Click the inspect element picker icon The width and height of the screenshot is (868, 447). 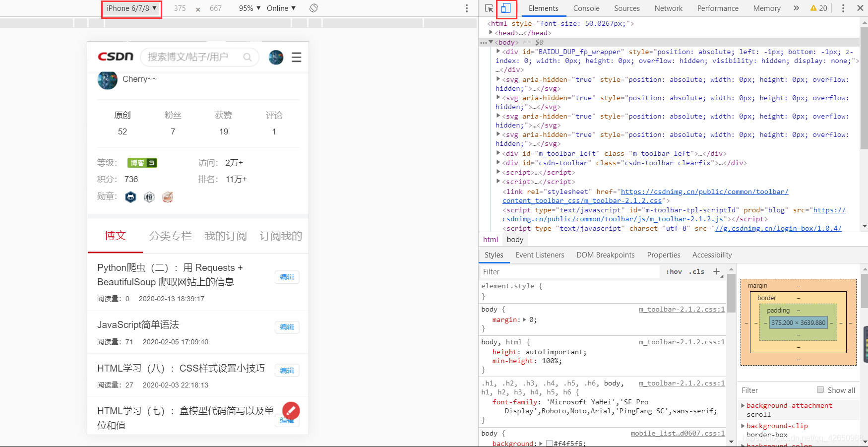[489, 8]
